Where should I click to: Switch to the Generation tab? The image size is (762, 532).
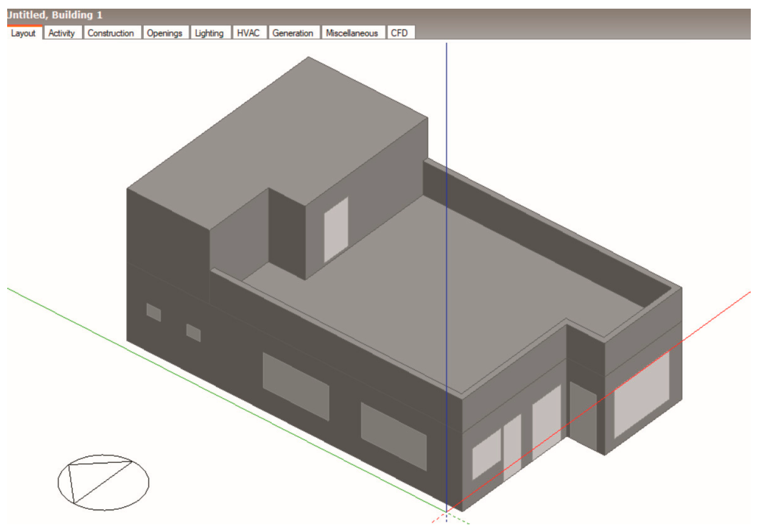coord(293,33)
